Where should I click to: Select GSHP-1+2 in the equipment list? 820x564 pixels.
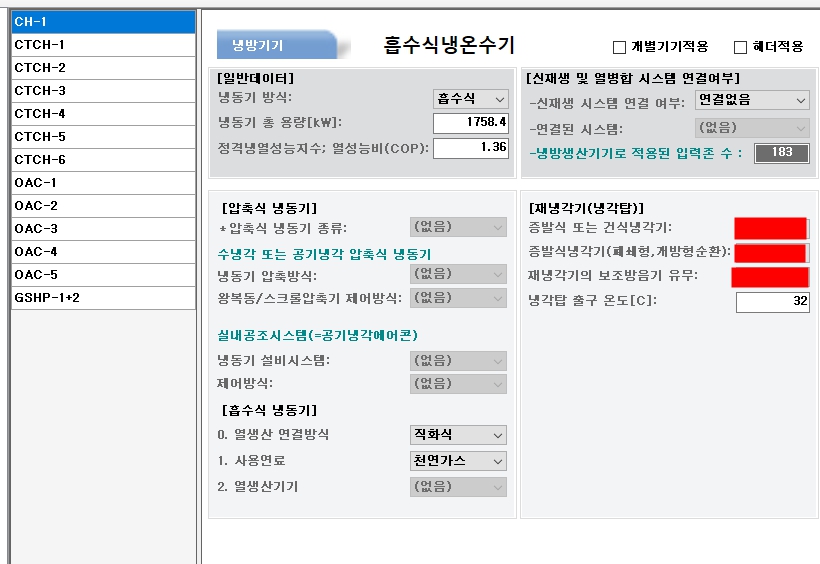[x=103, y=298]
